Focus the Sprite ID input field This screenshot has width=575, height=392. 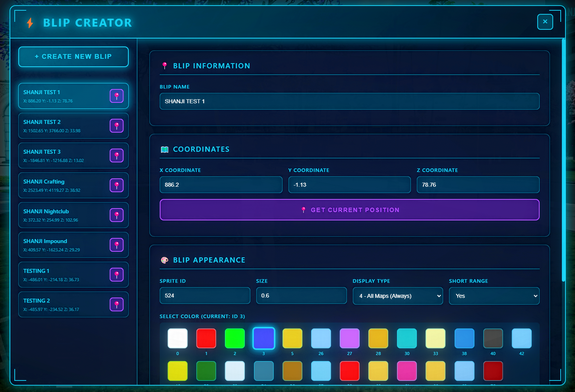click(x=205, y=295)
